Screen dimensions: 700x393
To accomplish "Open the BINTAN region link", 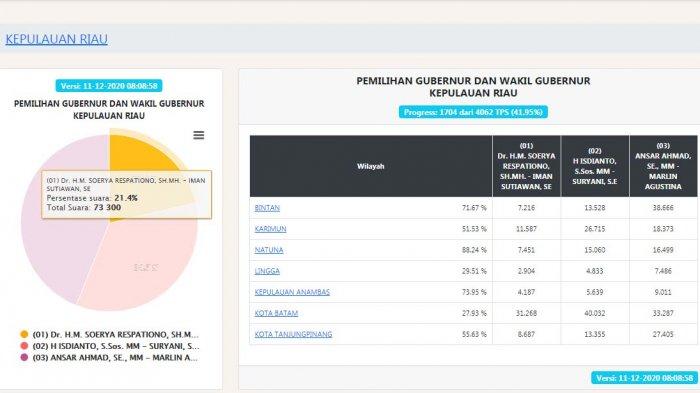I will pyautogui.click(x=267, y=208).
